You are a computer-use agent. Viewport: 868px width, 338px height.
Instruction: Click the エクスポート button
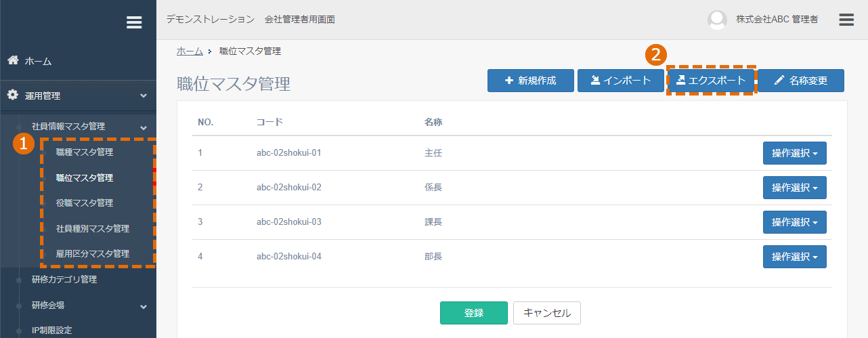pos(711,81)
